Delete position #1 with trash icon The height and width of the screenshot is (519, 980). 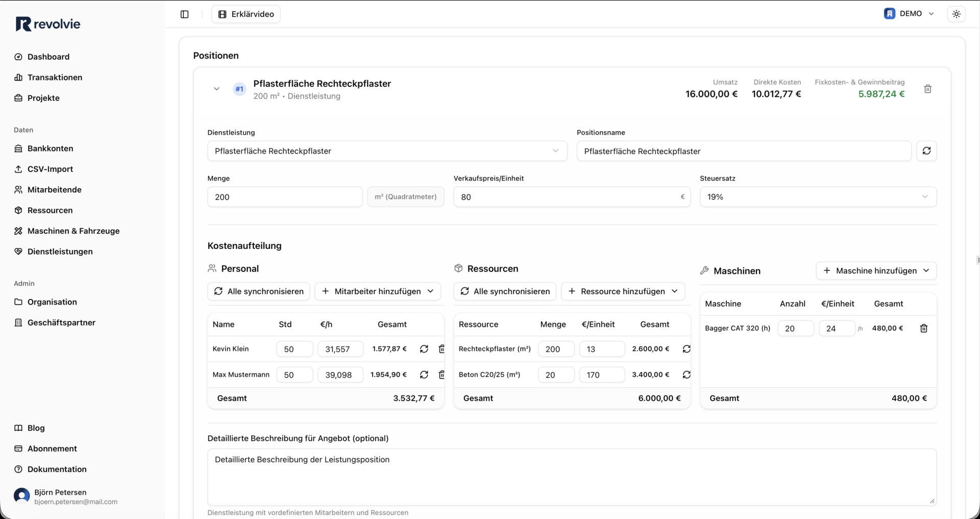point(927,89)
